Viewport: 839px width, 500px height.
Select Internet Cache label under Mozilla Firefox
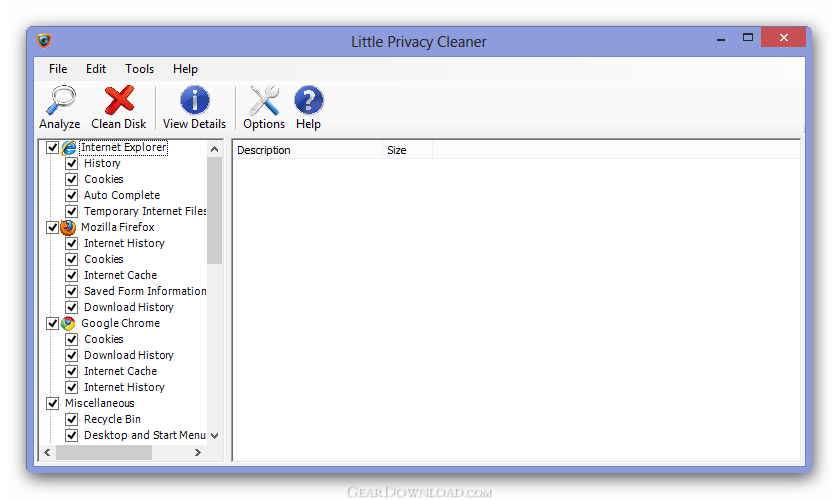pyautogui.click(x=120, y=275)
